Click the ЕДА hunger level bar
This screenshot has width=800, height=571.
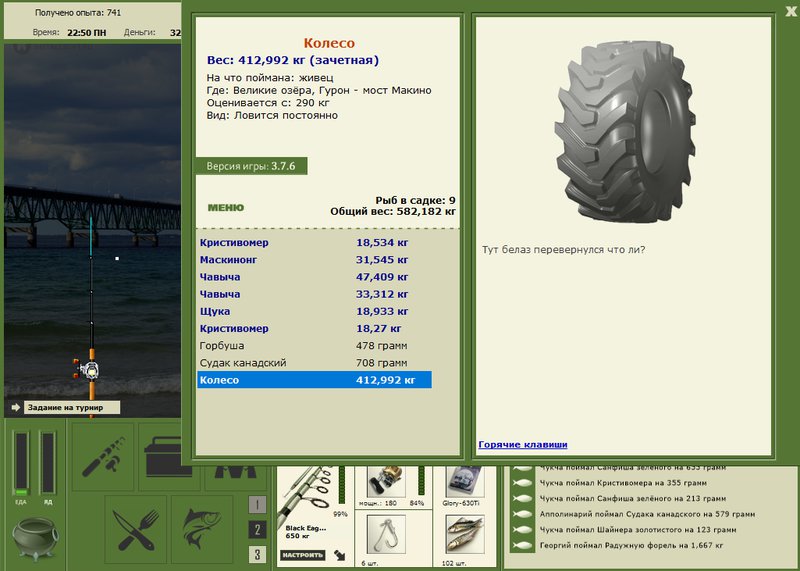(21, 464)
